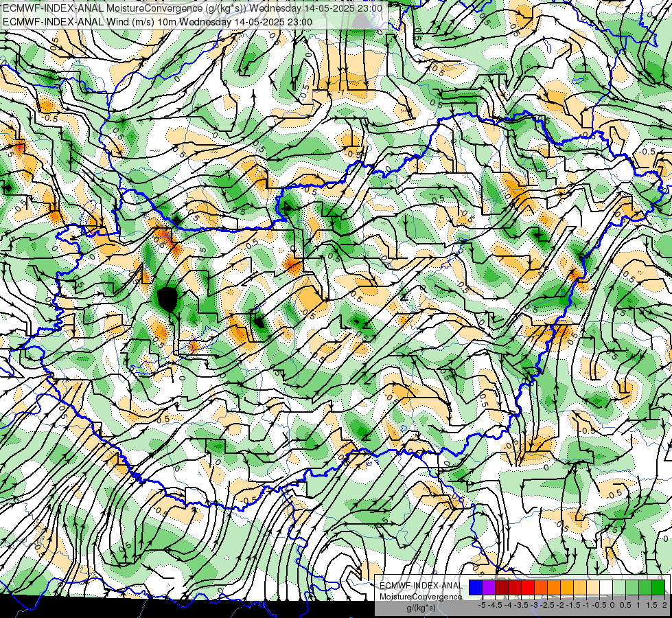Click the amber swatch between -2 and -1.5

tap(567, 587)
